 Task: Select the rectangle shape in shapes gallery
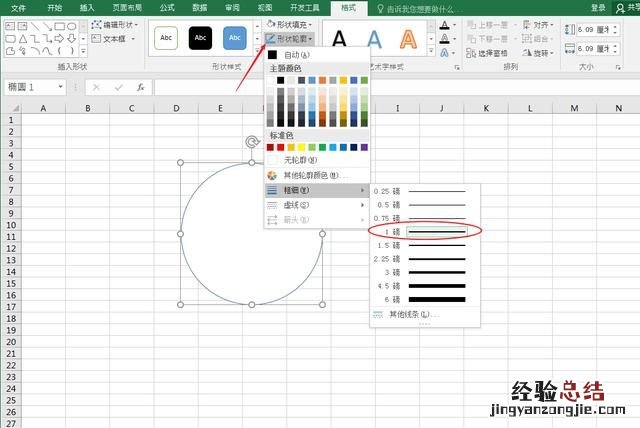click(x=60, y=27)
